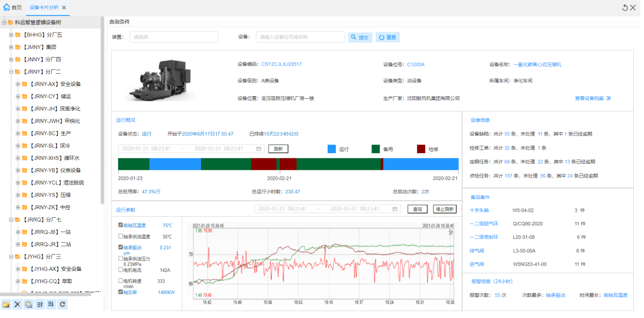
Task: Click the 运行概况 date range input
Action: [191, 149]
